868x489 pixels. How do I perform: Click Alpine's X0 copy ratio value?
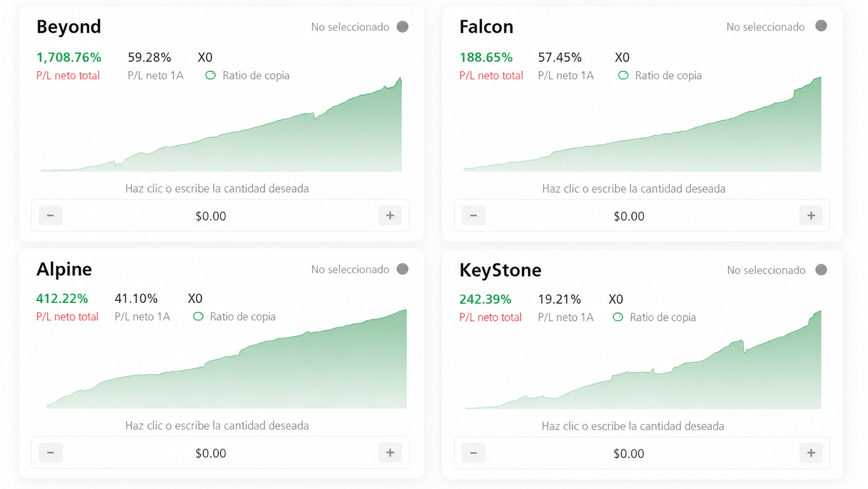pyautogui.click(x=195, y=298)
